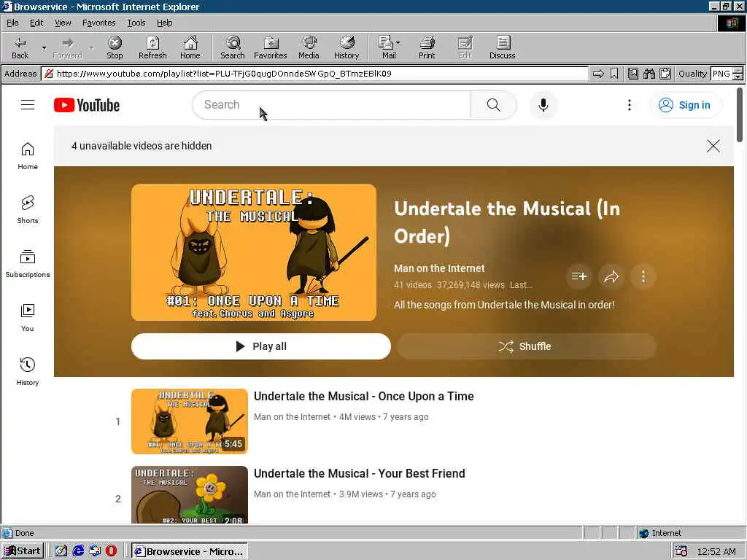Viewport: 747px width, 560px height.
Task: Click the address bar URL field
Action: tap(314, 74)
